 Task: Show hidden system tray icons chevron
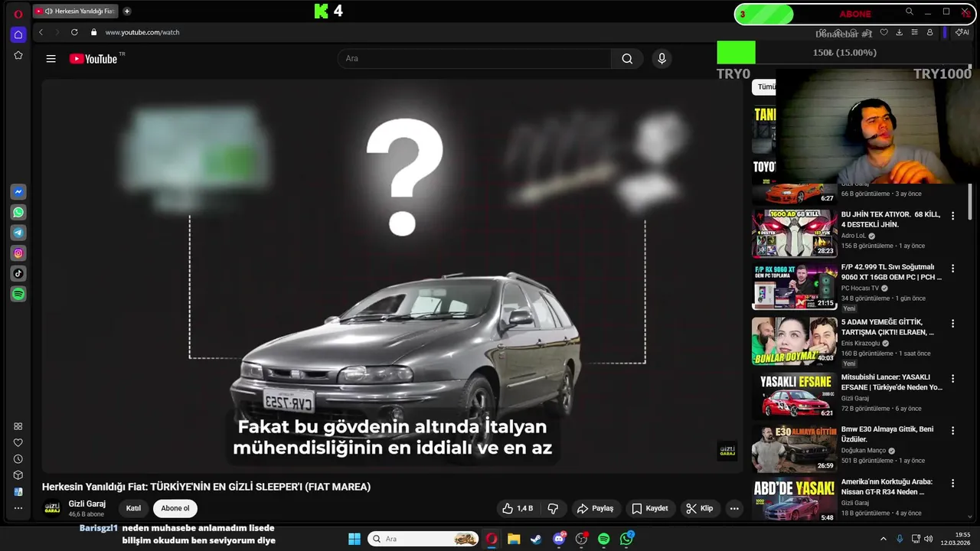tap(883, 539)
